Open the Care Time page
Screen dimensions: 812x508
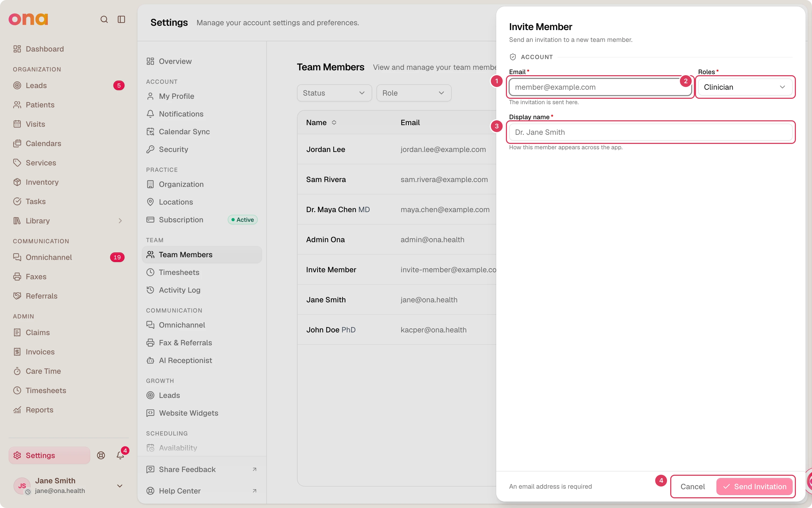pos(68,371)
